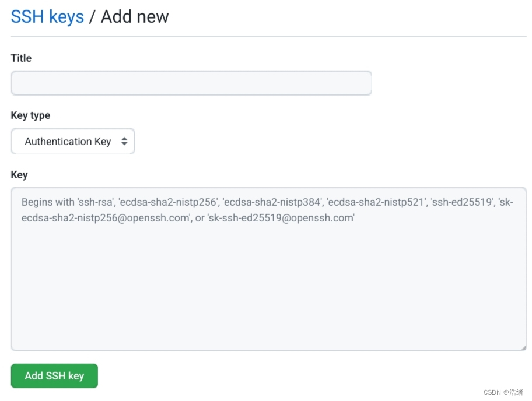Image resolution: width=532 pixels, height=401 pixels.
Task: Open the SSH keys breadcrumb link
Action: pos(47,17)
